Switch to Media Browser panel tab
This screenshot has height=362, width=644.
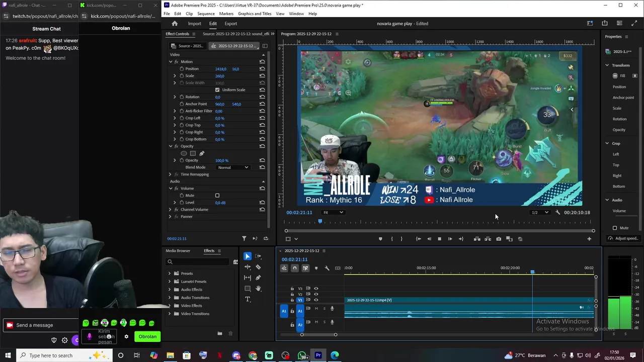pos(178,251)
